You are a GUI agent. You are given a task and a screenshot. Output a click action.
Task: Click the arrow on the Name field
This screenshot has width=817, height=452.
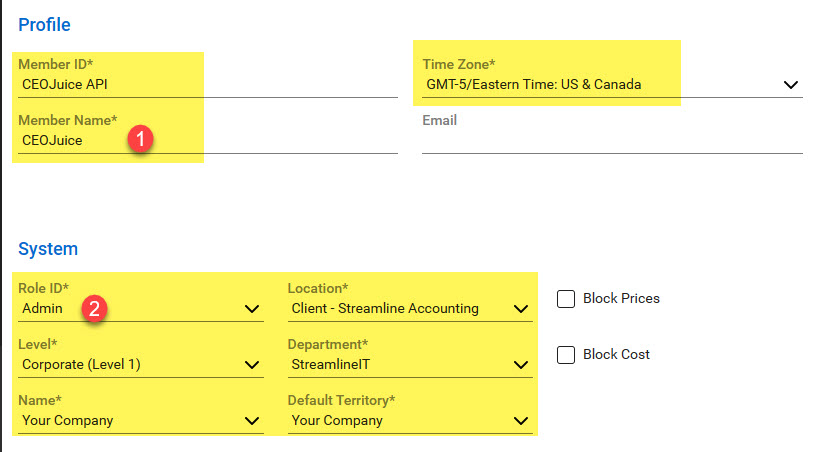point(252,421)
